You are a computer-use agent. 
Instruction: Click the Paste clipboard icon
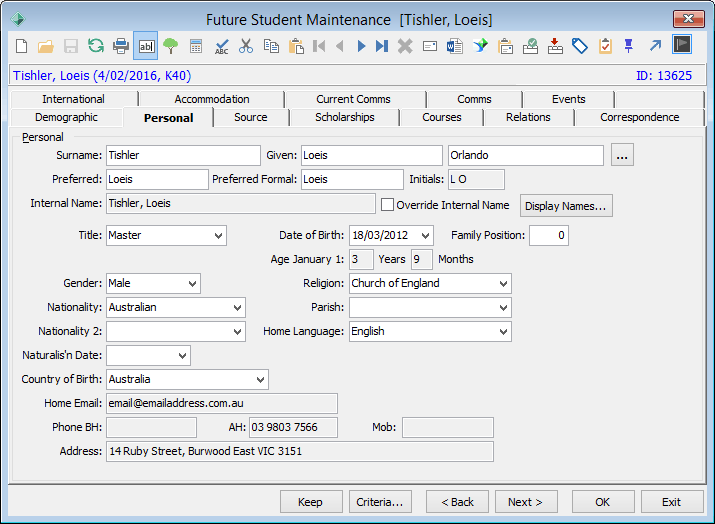[296, 46]
